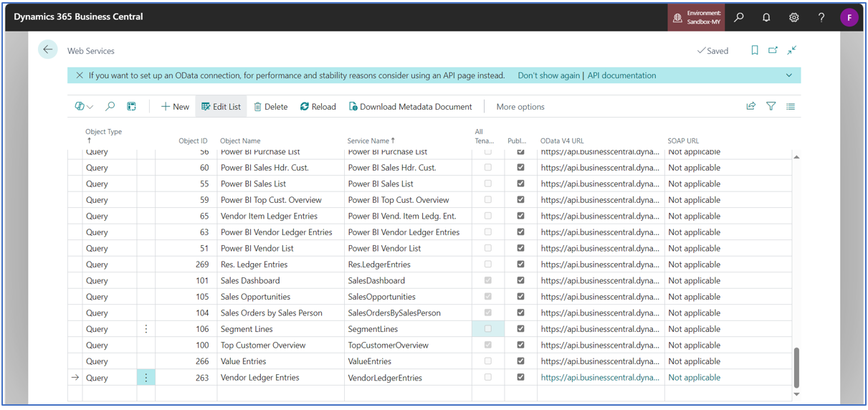Select the SalesOrdersBySalesPerson service name
This screenshot has height=410, width=868.
(394, 313)
